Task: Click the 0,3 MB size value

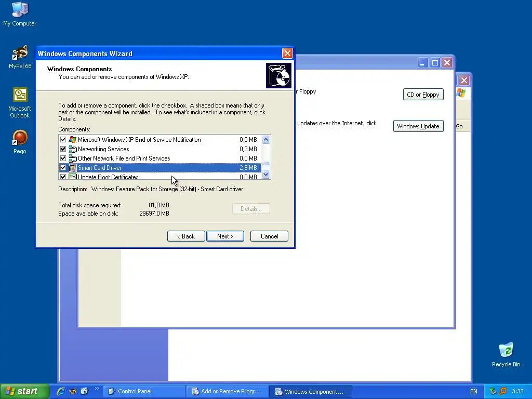Action: [248, 149]
